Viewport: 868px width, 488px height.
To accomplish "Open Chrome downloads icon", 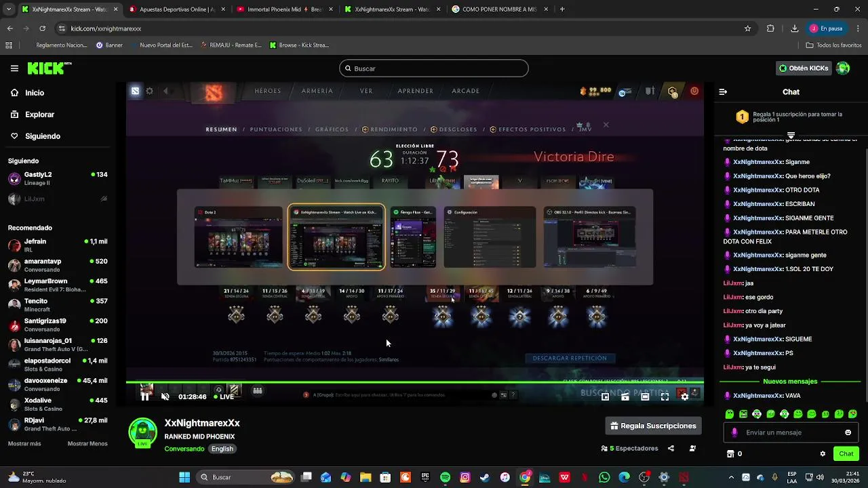I will [794, 28].
